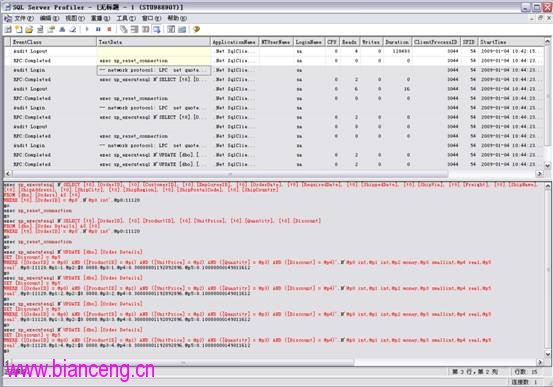Open the 文件(F) menu

[x=24, y=18]
